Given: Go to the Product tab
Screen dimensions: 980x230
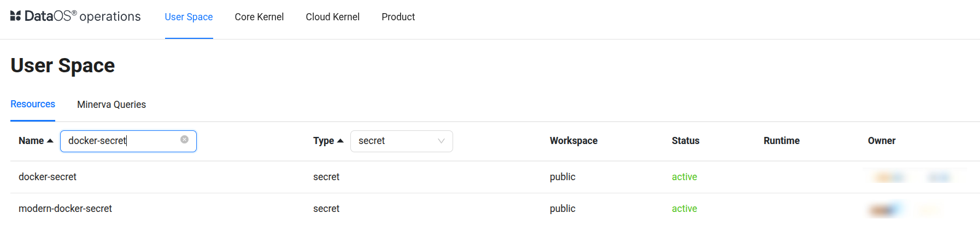Looking at the screenshot, I should click(x=398, y=17).
